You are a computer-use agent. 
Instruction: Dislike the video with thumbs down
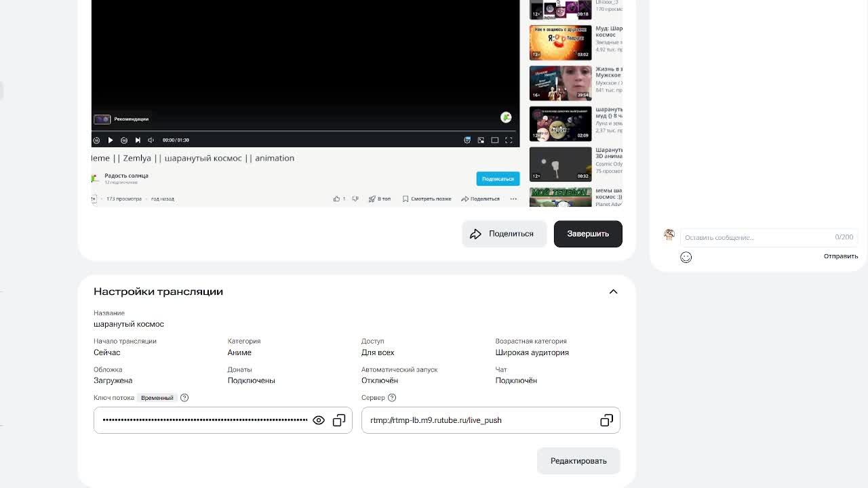click(x=355, y=199)
